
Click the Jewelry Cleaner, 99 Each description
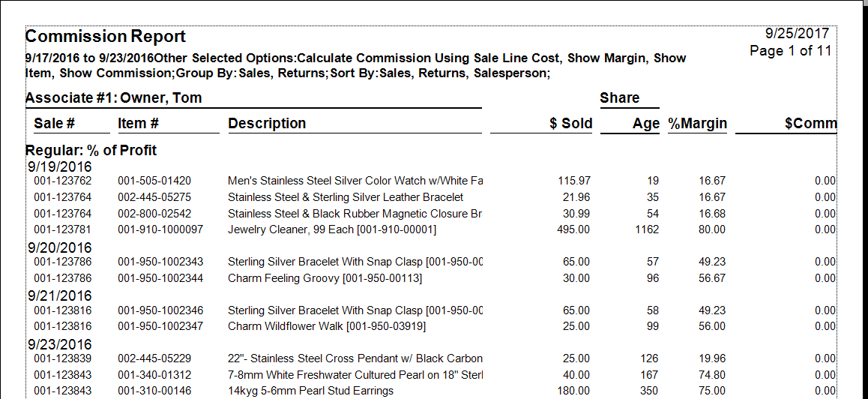click(331, 229)
